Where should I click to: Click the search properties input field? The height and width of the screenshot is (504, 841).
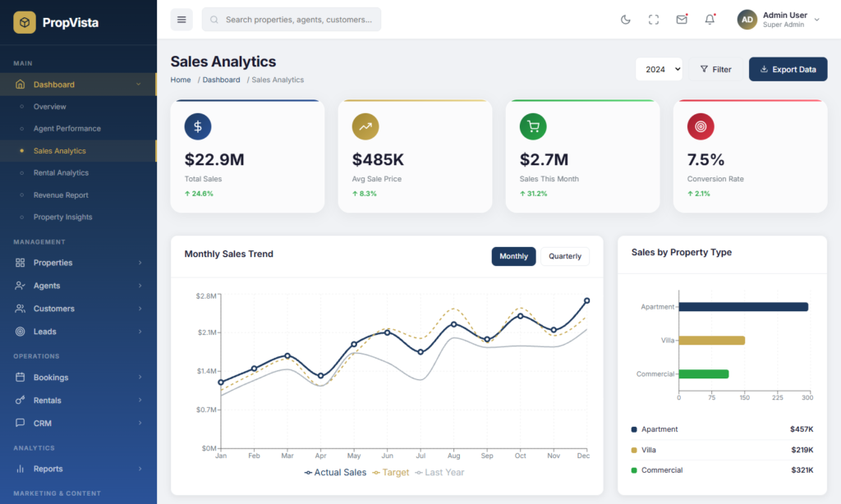[x=292, y=20]
